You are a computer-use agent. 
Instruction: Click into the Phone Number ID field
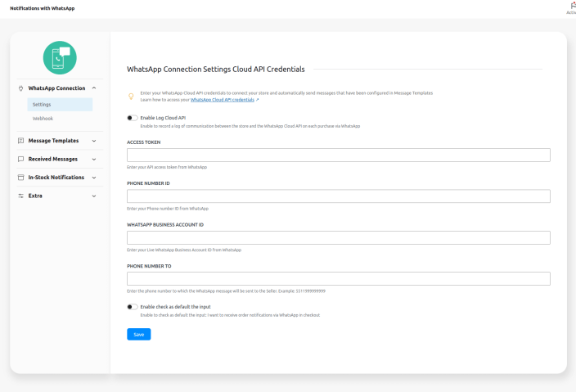point(338,196)
